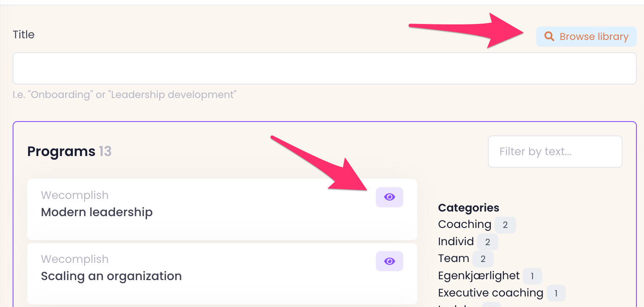This screenshot has height=307, width=644.
Task: Click the magnifier icon in Browse library
Action: click(549, 37)
